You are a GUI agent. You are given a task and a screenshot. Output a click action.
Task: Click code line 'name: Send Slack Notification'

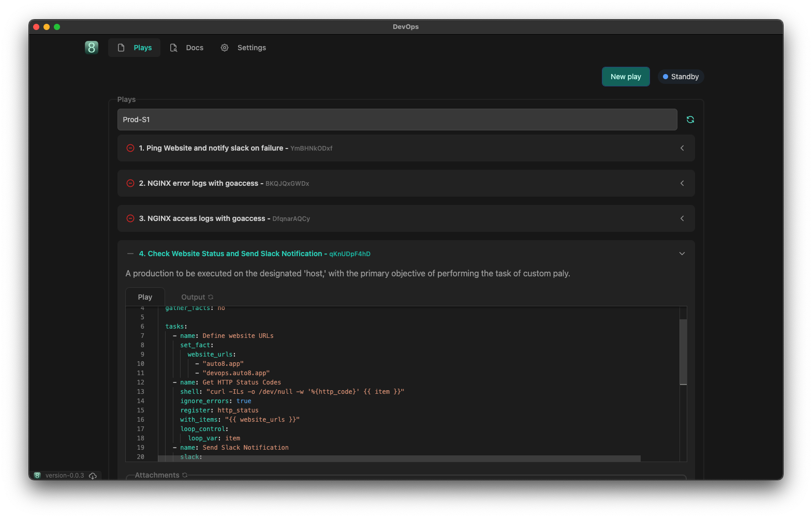pyautogui.click(x=234, y=448)
